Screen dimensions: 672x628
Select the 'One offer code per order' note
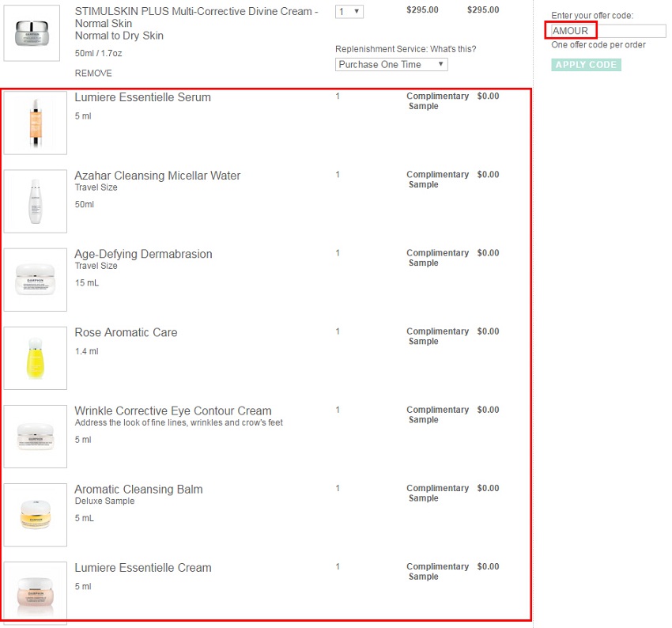tap(598, 45)
